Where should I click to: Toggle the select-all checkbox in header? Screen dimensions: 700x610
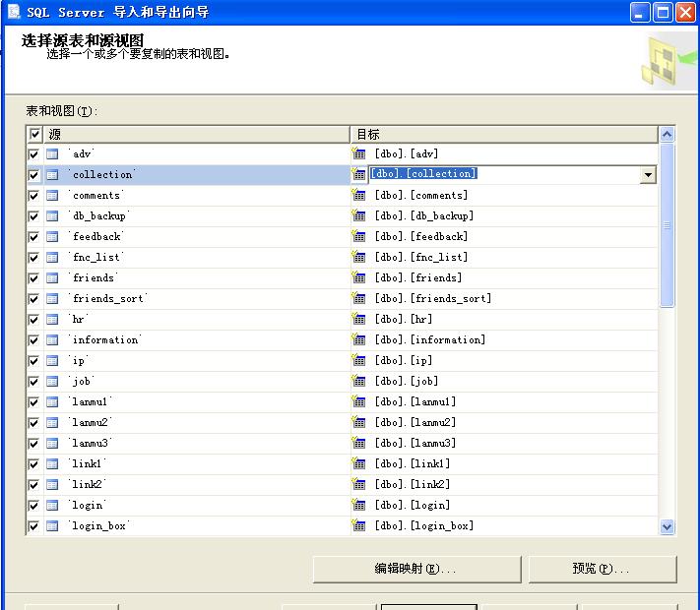tap(35, 135)
